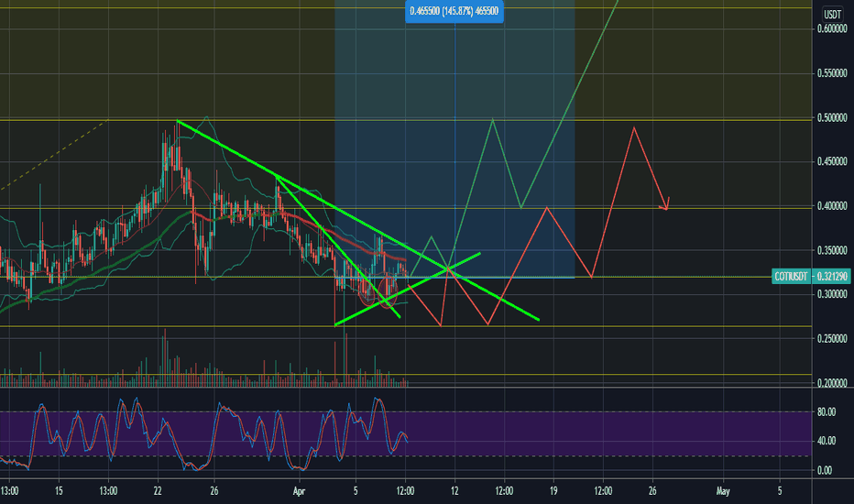Screen dimensions: 854x504
Task: Click the 19 date label on time axis
Action: [x=553, y=491]
